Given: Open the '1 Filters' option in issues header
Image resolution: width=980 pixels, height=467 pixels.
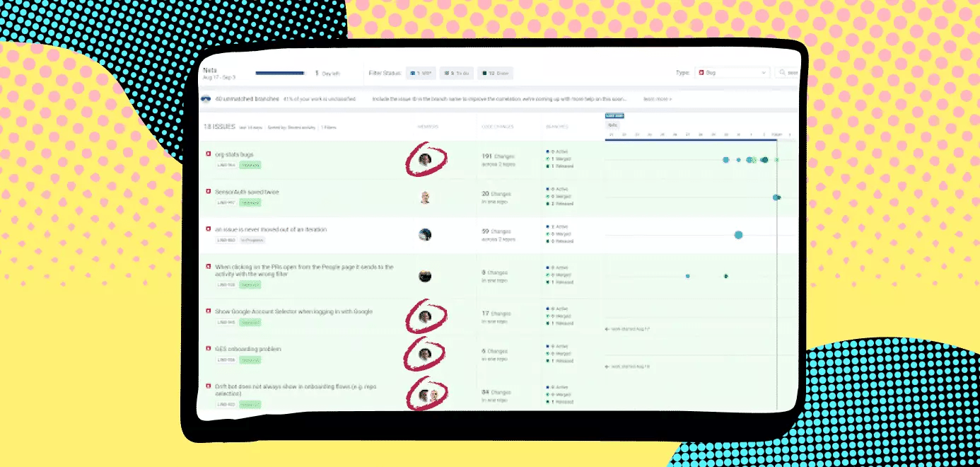Looking at the screenshot, I should point(329,127).
